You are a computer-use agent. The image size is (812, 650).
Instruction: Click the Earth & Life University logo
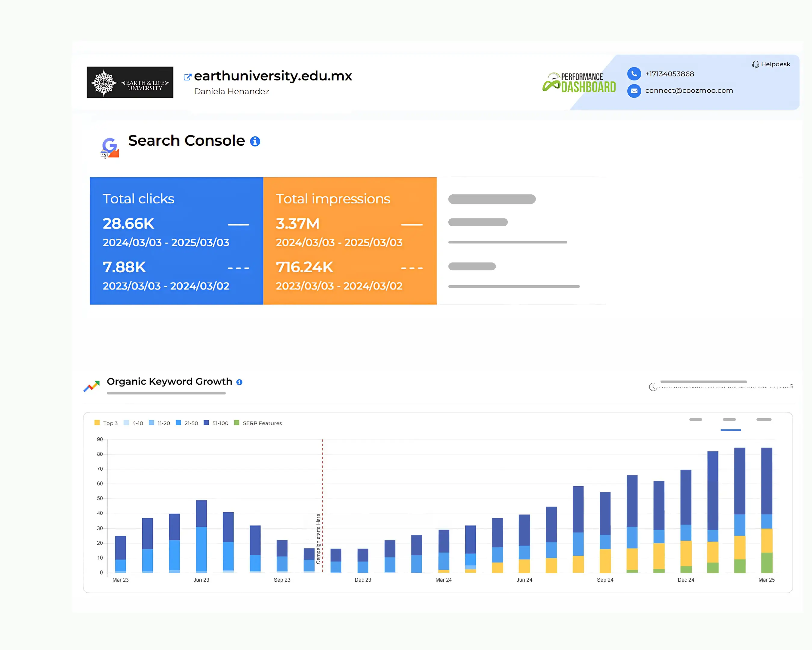pos(130,82)
